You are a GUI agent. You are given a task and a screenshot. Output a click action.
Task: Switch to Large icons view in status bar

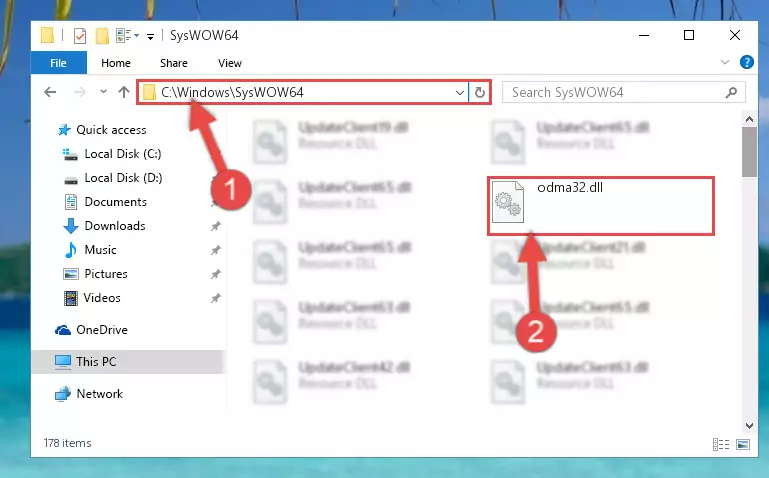(x=743, y=444)
